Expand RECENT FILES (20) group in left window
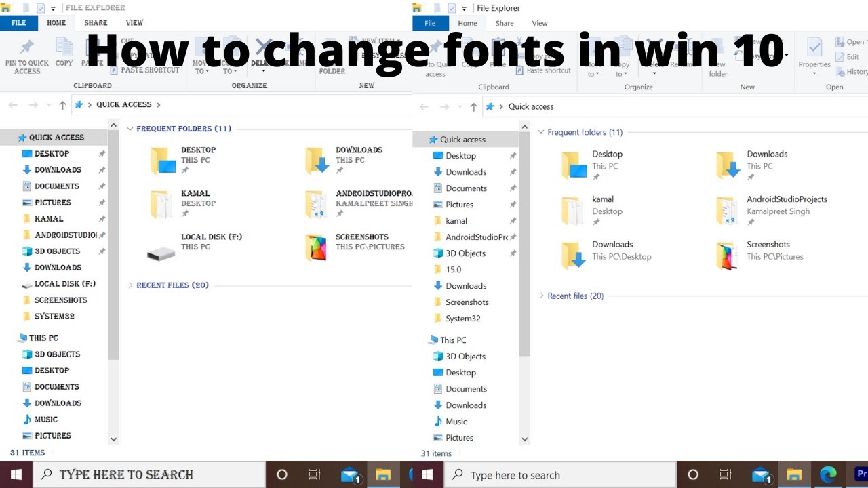 (130, 285)
